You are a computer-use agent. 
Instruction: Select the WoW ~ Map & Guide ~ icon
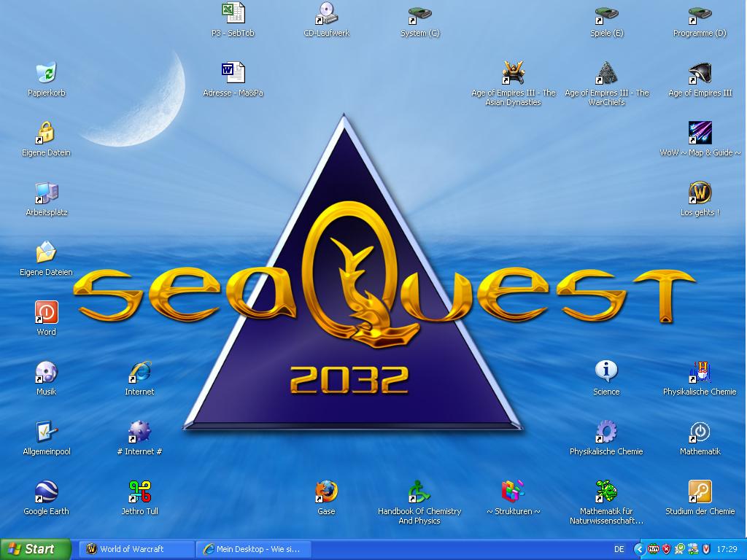click(x=700, y=133)
